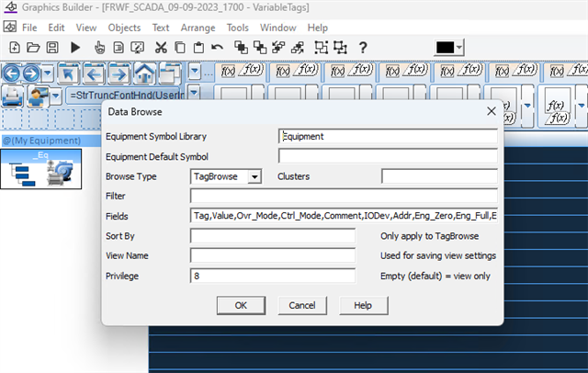The height and width of the screenshot is (373, 588).
Task: Click the Undo arrow icon
Action: [217, 48]
